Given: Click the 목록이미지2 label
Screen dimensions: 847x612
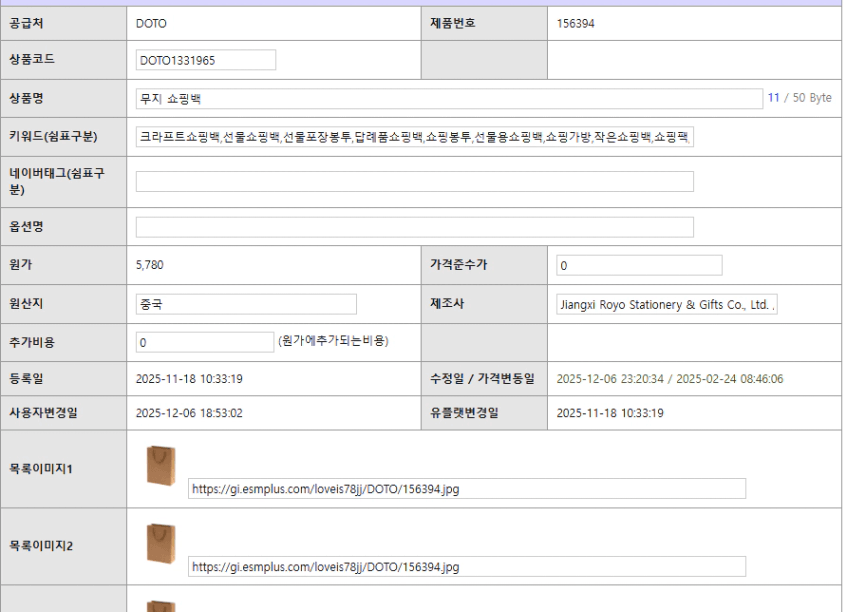Looking at the screenshot, I should 41,546.
